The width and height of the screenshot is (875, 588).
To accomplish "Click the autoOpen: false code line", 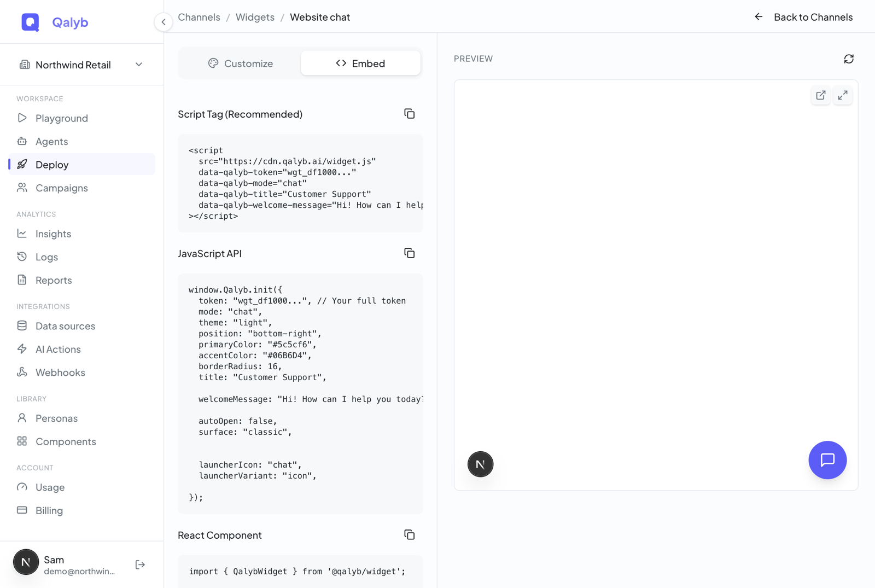I will tap(238, 421).
